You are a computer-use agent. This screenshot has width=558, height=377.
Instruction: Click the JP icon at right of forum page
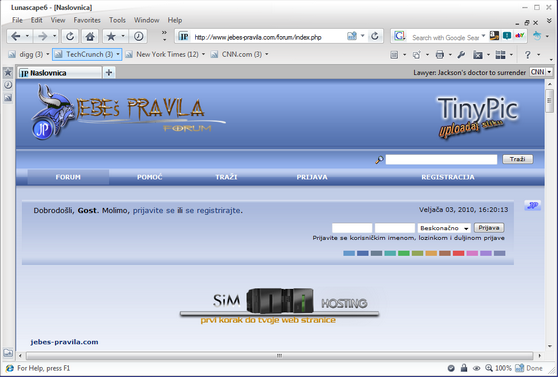point(533,205)
